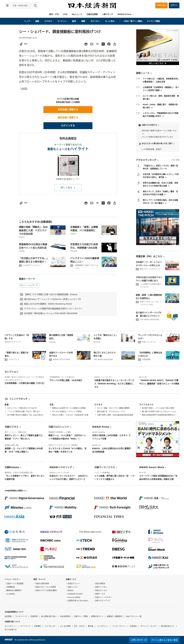Click the blue ログインする button
Screen dimensions: 184x644
(68, 126)
